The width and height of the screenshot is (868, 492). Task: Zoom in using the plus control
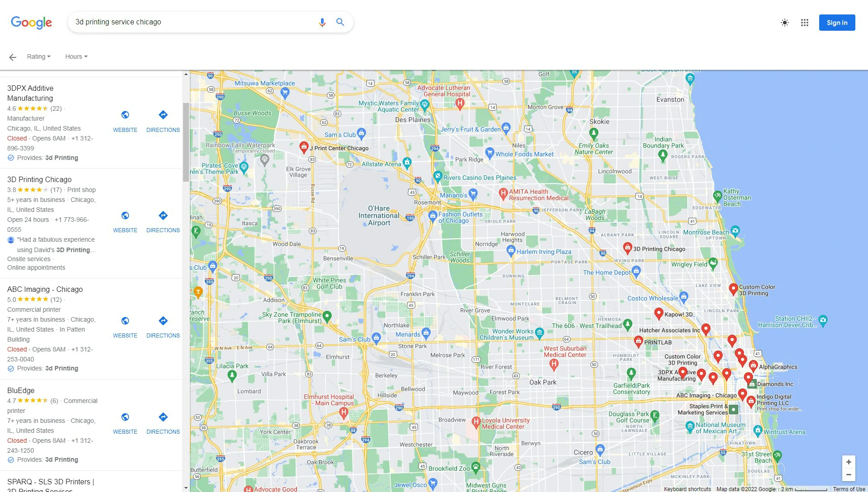pos(849,462)
